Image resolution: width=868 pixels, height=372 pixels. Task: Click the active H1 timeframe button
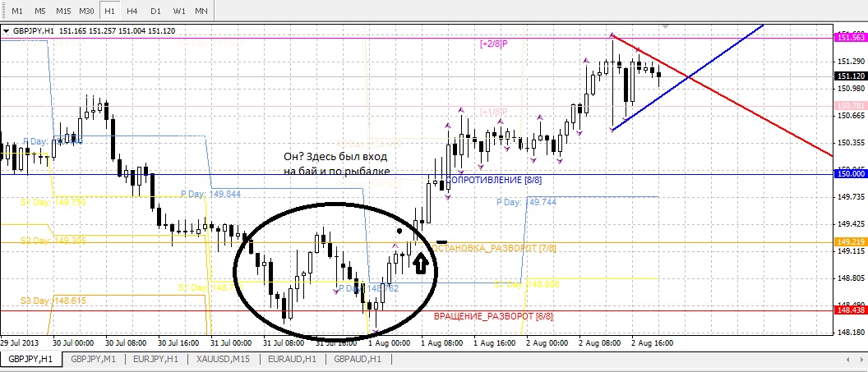(110, 11)
